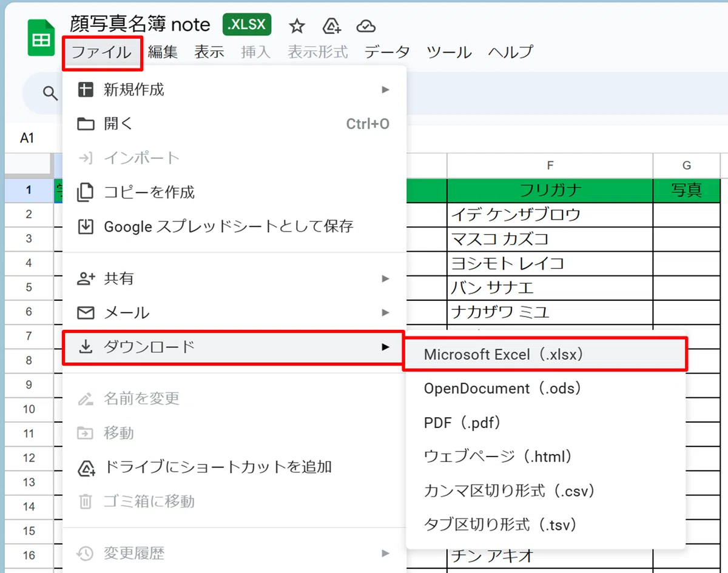The width and height of the screenshot is (728, 573).
Task: Click cell ヨシモト レイコ
Action: click(x=550, y=263)
